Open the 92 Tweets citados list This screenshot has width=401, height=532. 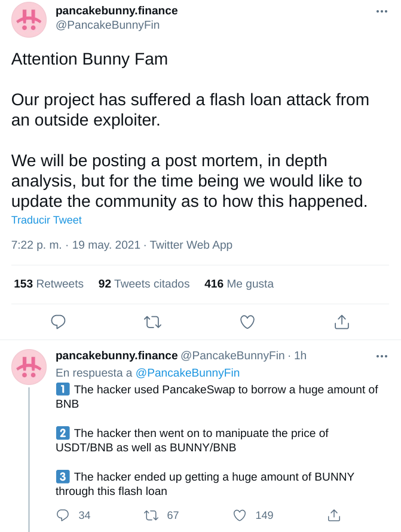click(144, 284)
